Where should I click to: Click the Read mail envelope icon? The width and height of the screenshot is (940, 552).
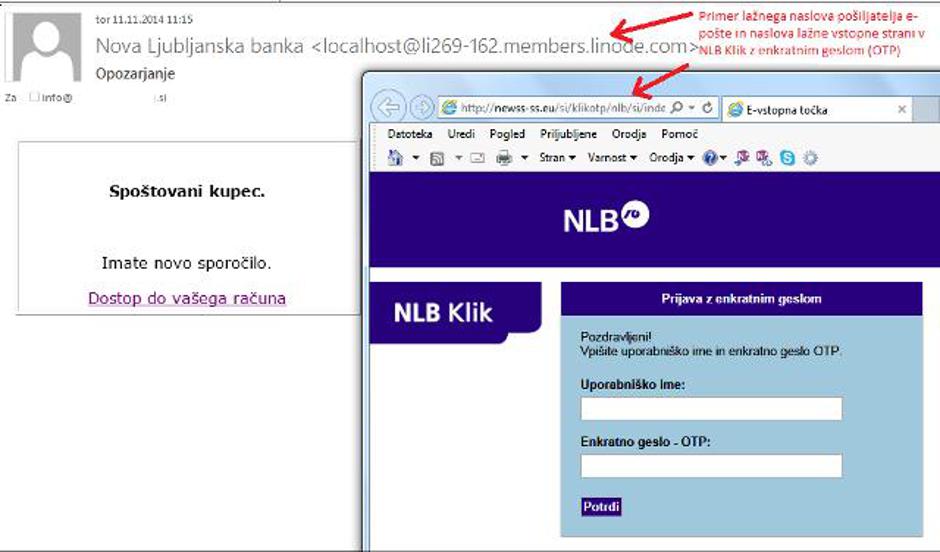[478, 158]
